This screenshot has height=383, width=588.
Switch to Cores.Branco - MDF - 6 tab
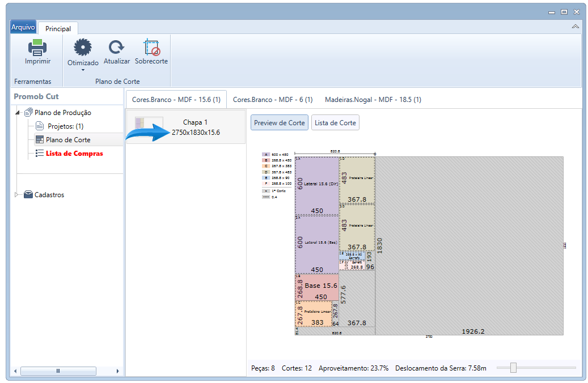point(273,100)
